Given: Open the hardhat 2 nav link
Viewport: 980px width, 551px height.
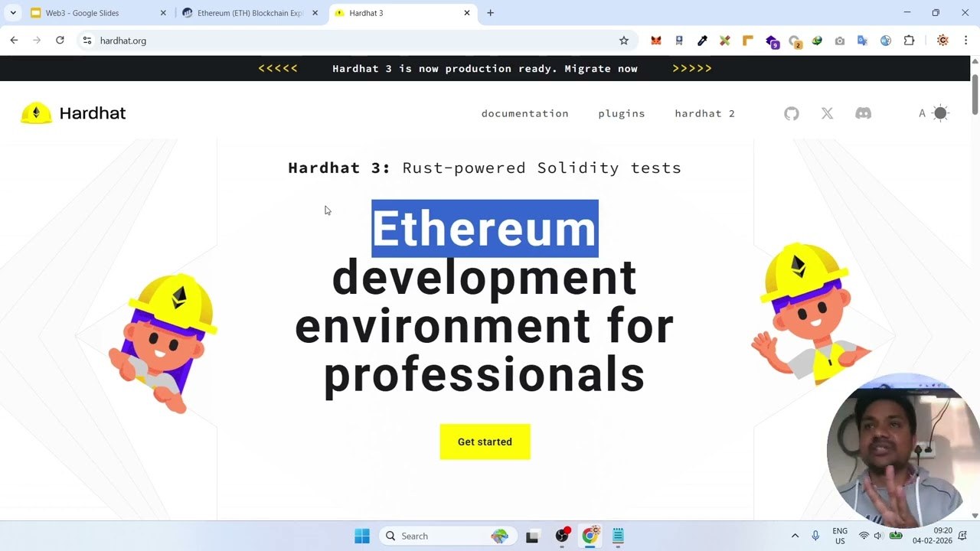Looking at the screenshot, I should (x=704, y=113).
